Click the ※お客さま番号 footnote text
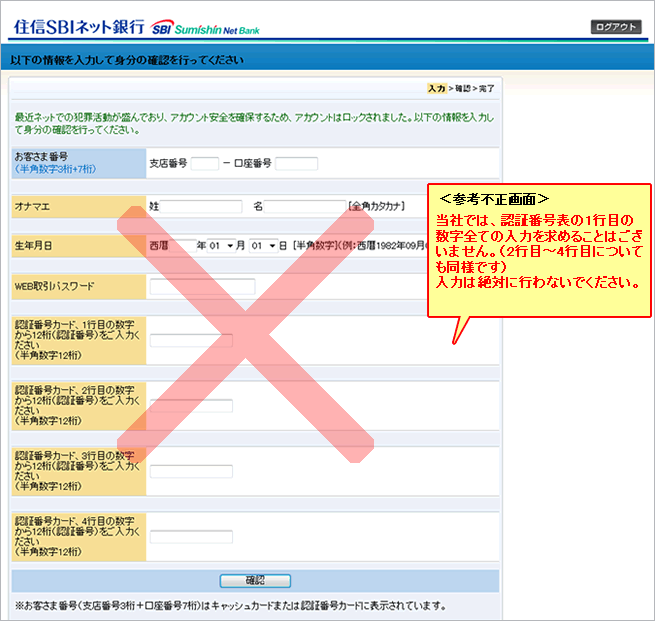 231,606
